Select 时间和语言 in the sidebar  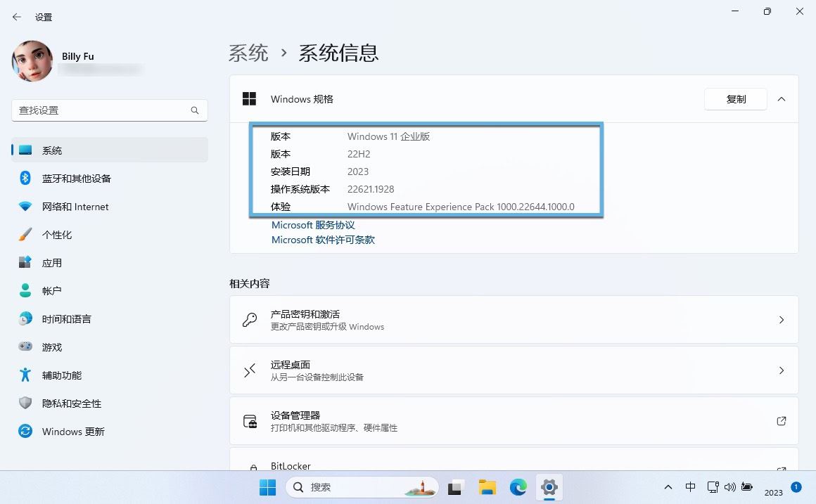click(x=66, y=319)
